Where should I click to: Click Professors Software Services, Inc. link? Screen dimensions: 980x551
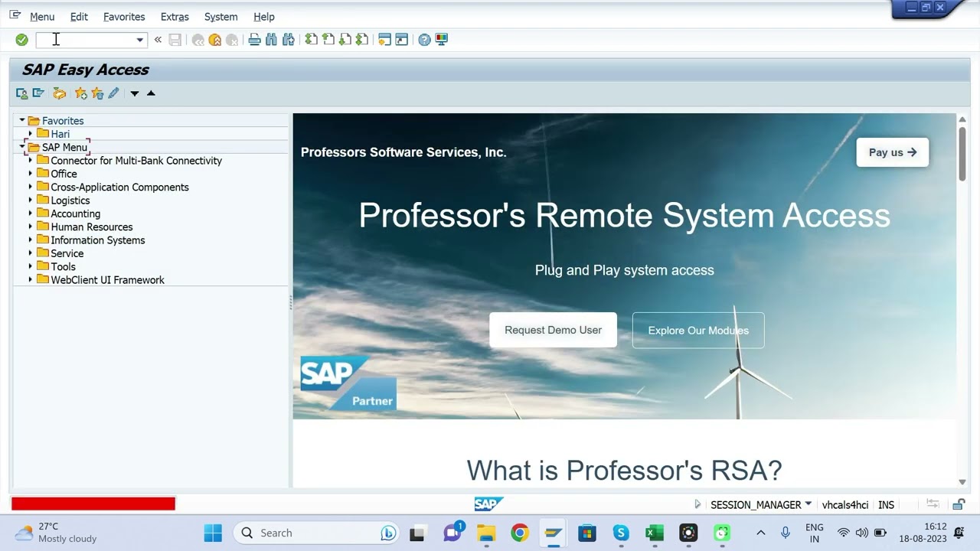click(403, 152)
